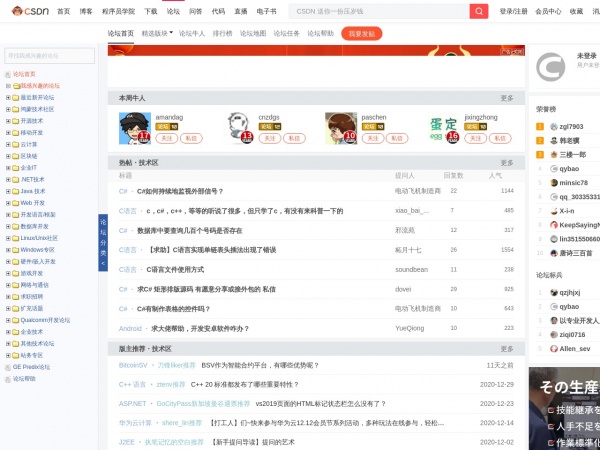Screen dimensions: 600x450
Task: Click 更多 in the 版主推荐·技术区 header
Action: point(507,349)
